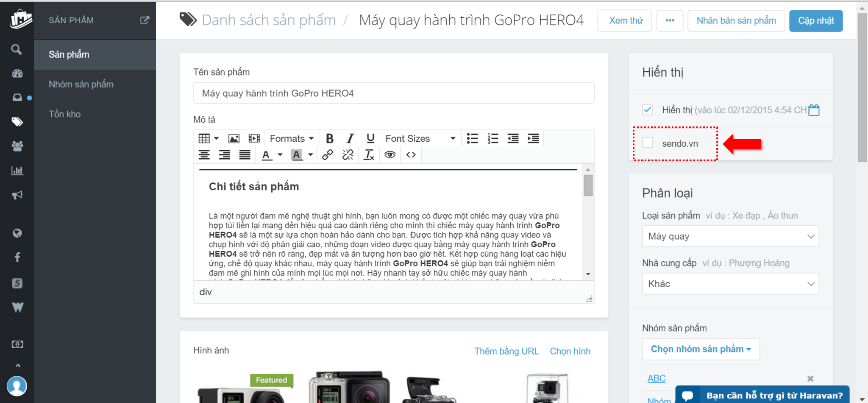Screen dimensions: 868x403
Task: Click Thêm bằng URL link
Action: click(x=506, y=351)
